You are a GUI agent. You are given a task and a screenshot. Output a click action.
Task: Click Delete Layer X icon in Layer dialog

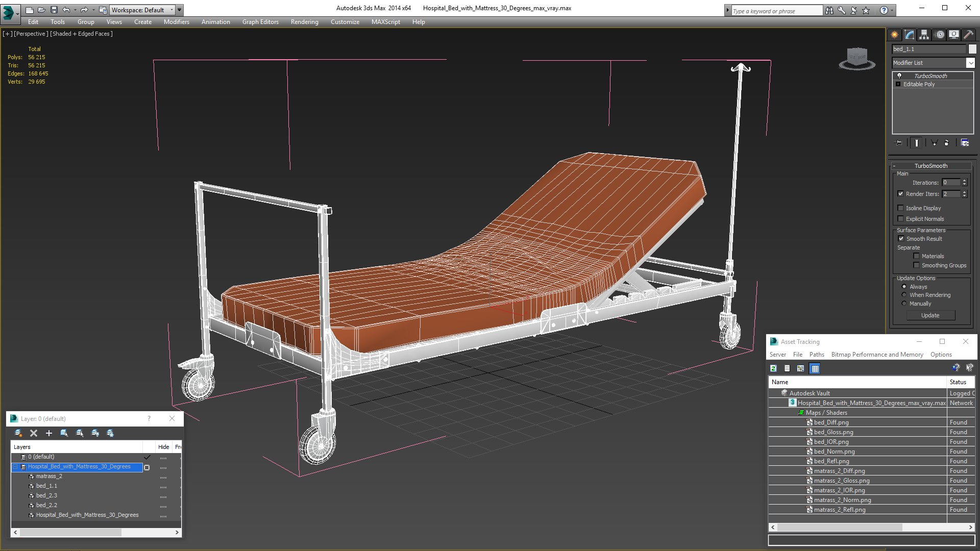pyautogui.click(x=34, y=433)
